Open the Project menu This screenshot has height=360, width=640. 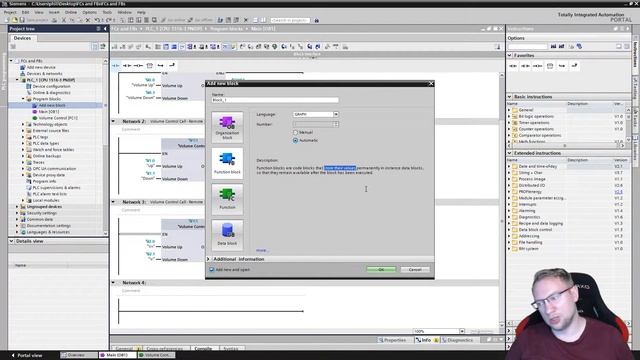click(10, 12)
